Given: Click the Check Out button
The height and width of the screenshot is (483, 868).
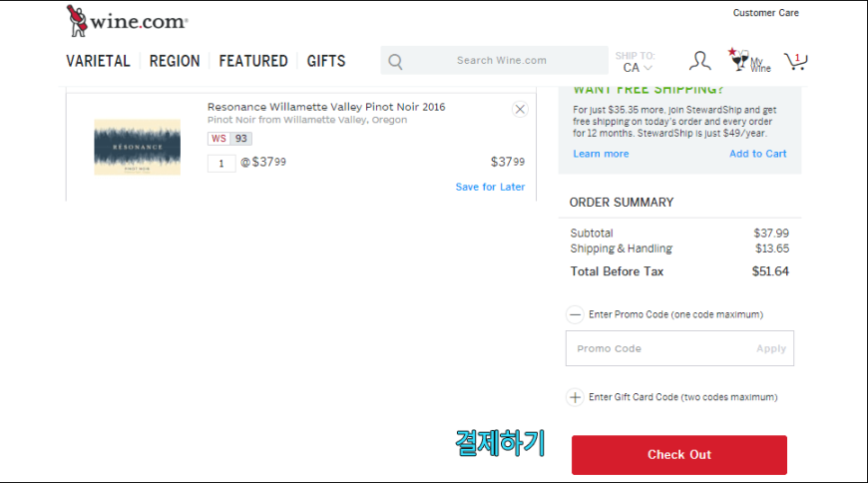Looking at the screenshot, I should tap(679, 455).
